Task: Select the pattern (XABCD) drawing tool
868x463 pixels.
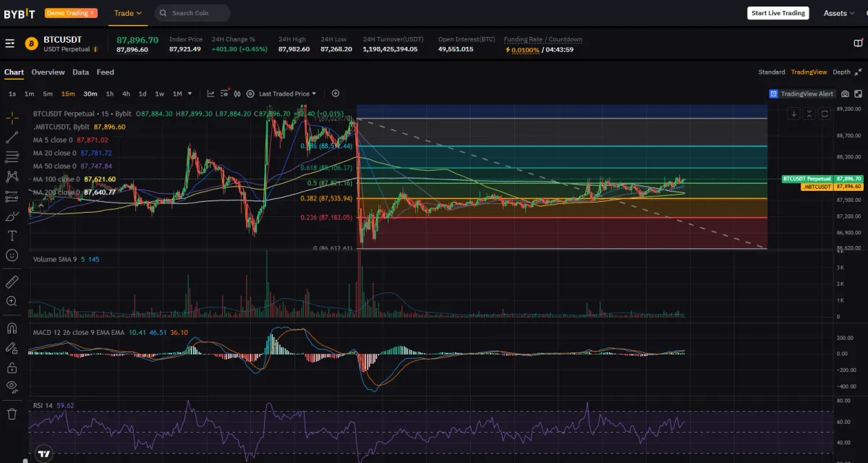Action: pos(12,177)
